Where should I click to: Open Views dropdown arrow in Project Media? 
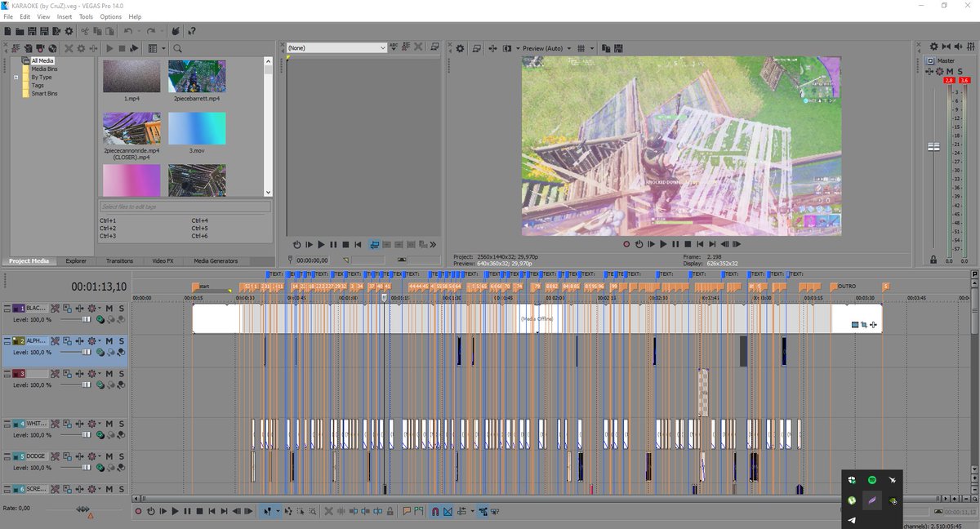(164, 48)
